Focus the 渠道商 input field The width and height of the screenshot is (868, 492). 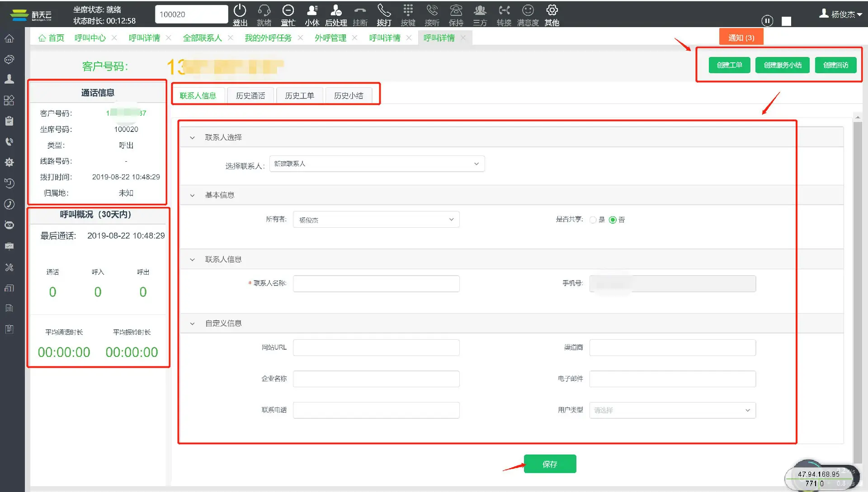(x=672, y=348)
